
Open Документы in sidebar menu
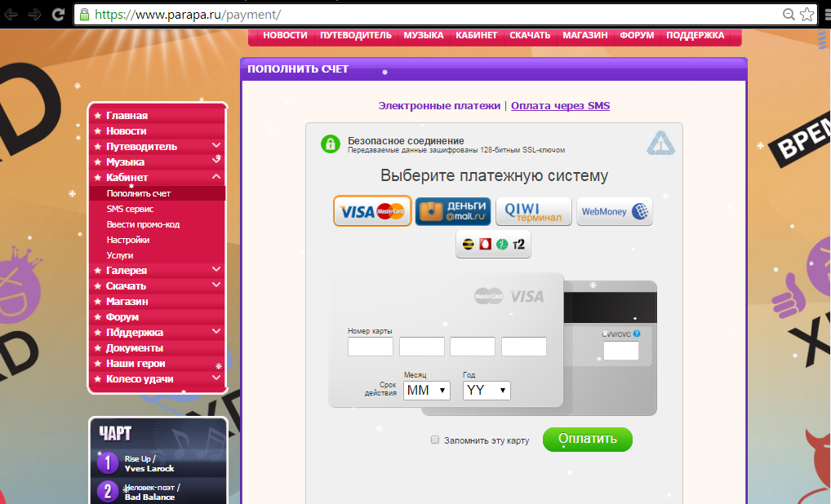(134, 347)
